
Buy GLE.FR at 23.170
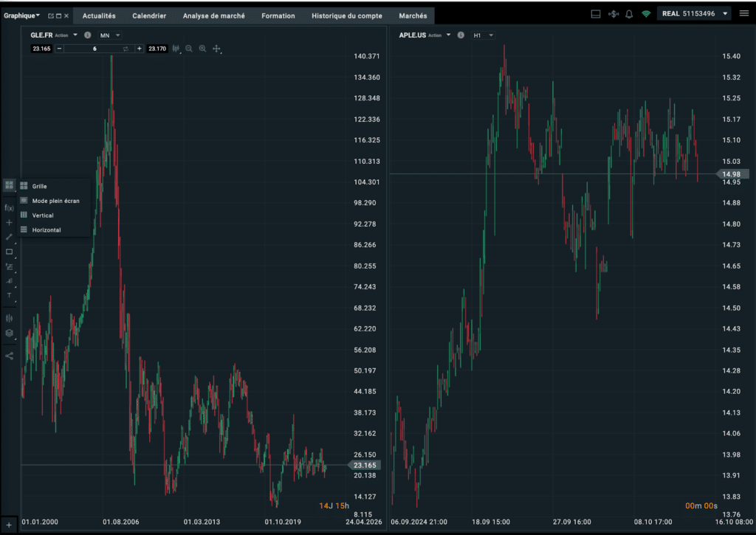(x=157, y=49)
